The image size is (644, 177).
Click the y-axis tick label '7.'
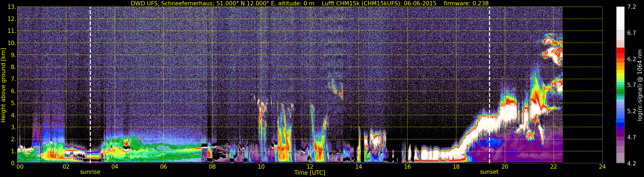[13, 79]
